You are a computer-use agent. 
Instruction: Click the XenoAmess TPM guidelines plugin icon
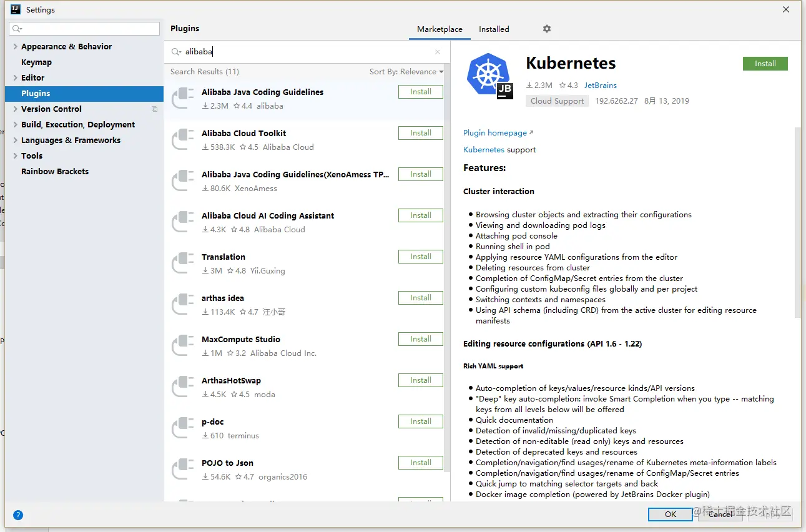pos(183,180)
